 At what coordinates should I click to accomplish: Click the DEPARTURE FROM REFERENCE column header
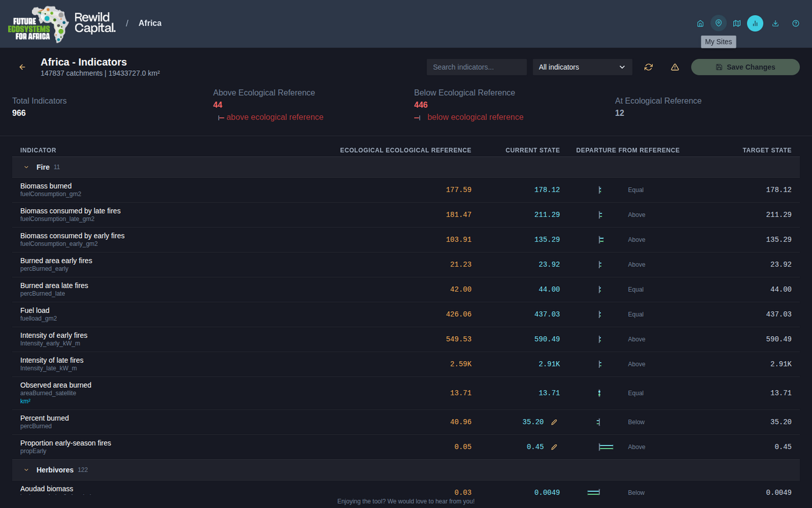pos(628,150)
